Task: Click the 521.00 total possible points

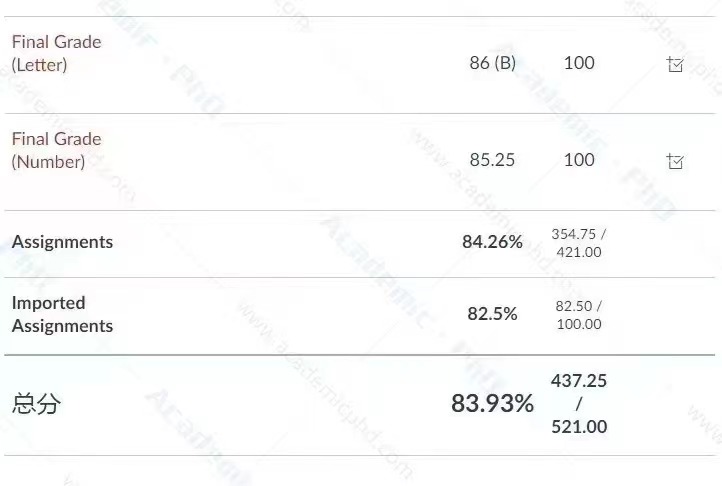Action: [579, 427]
